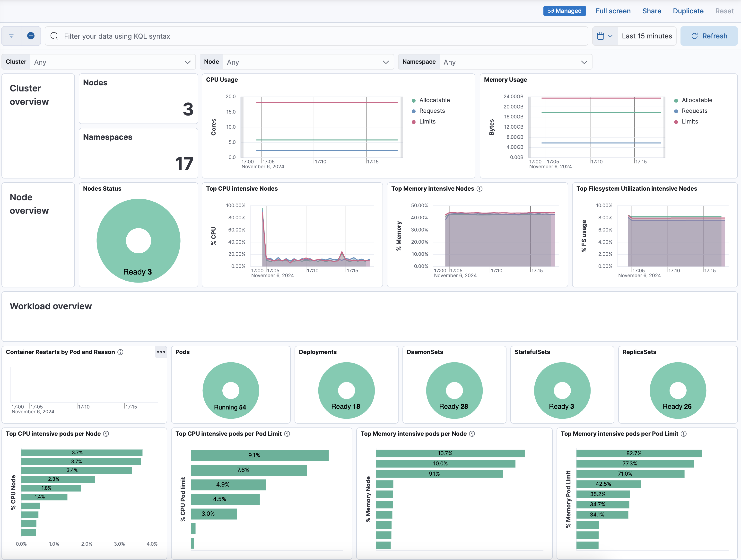Toggle the Requests series in Memory Usage legend
The image size is (741, 560).
click(695, 111)
